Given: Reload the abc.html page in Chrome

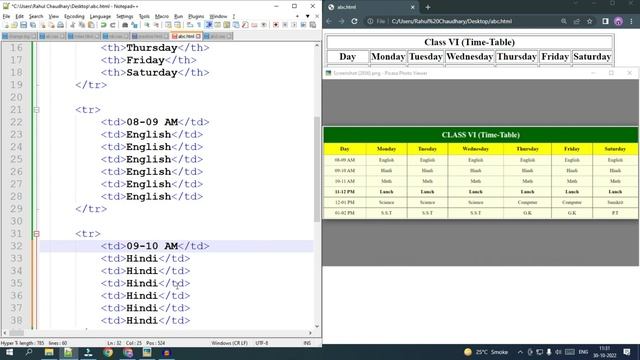Looking at the screenshot, I should click(x=354, y=21).
